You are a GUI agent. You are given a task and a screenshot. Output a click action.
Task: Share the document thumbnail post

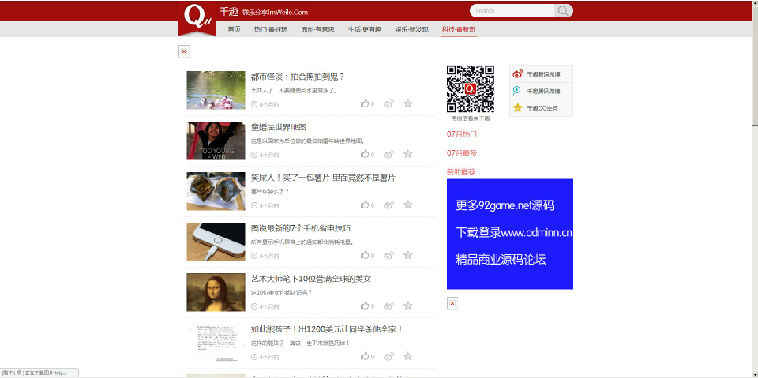click(x=388, y=356)
